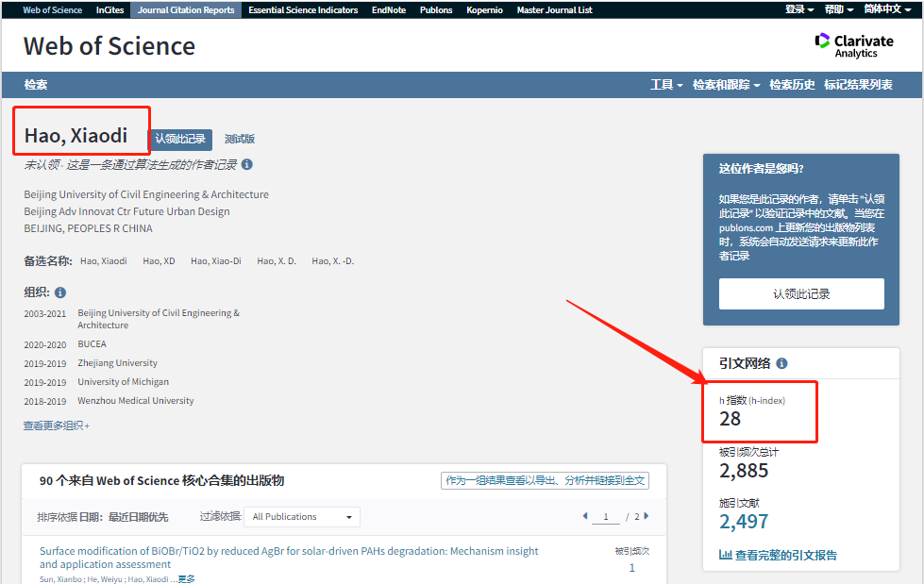Click organization Zhejiang University
The image size is (924, 584).
(x=117, y=363)
